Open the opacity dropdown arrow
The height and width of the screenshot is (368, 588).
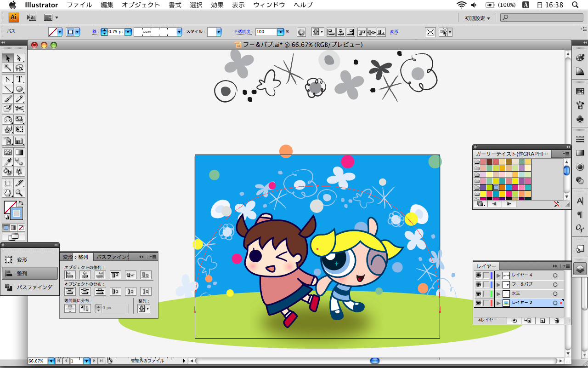pos(280,32)
